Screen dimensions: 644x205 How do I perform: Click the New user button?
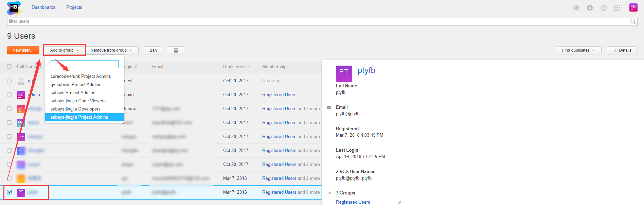pyautogui.click(x=23, y=50)
